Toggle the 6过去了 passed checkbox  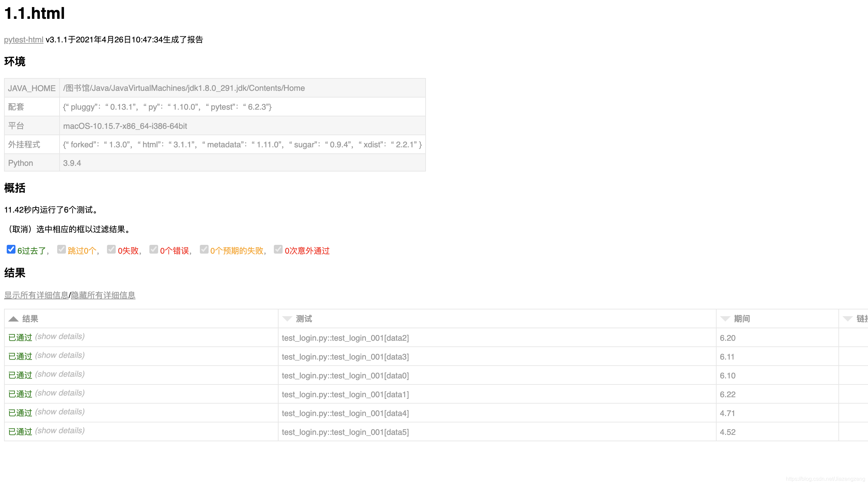(11, 249)
